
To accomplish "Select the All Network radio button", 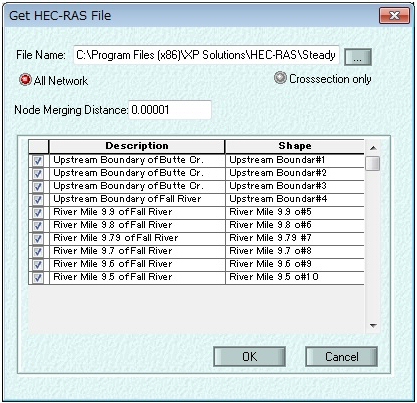I will (x=25, y=80).
